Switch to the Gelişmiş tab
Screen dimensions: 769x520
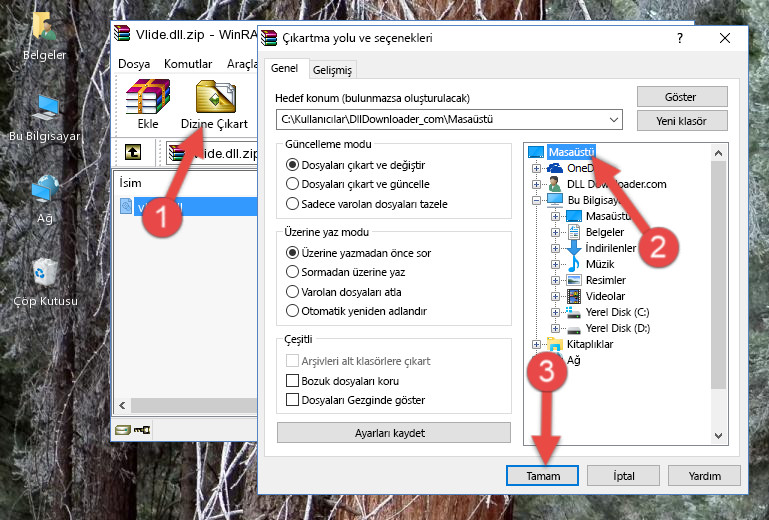point(332,70)
